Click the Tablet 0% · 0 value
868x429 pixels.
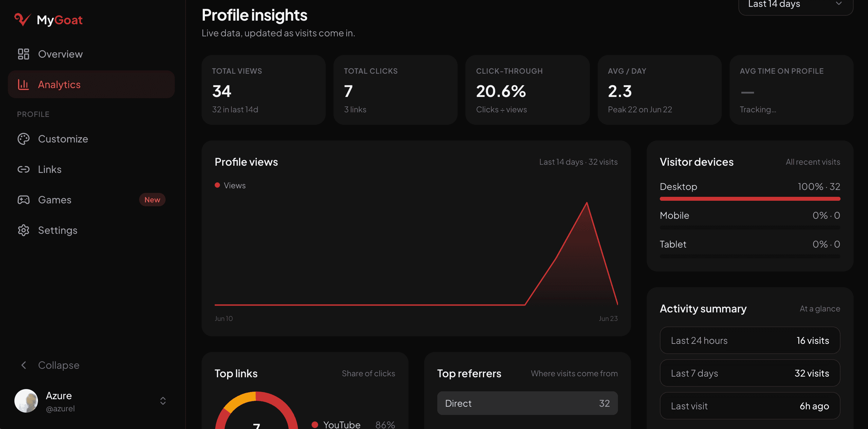click(826, 244)
